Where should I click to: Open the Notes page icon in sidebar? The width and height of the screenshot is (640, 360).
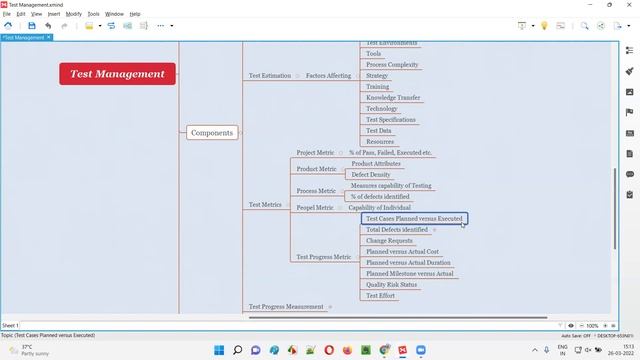click(x=629, y=153)
